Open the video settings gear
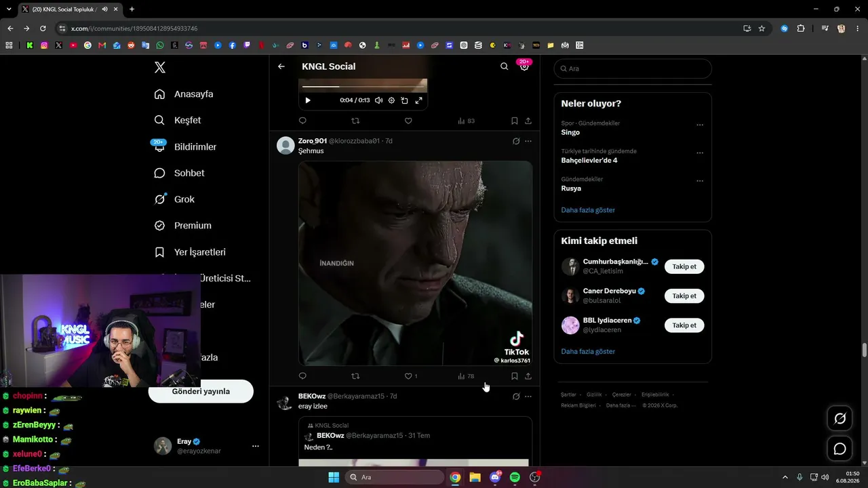Image resolution: width=868 pixels, height=488 pixels. pyautogui.click(x=391, y=100)
